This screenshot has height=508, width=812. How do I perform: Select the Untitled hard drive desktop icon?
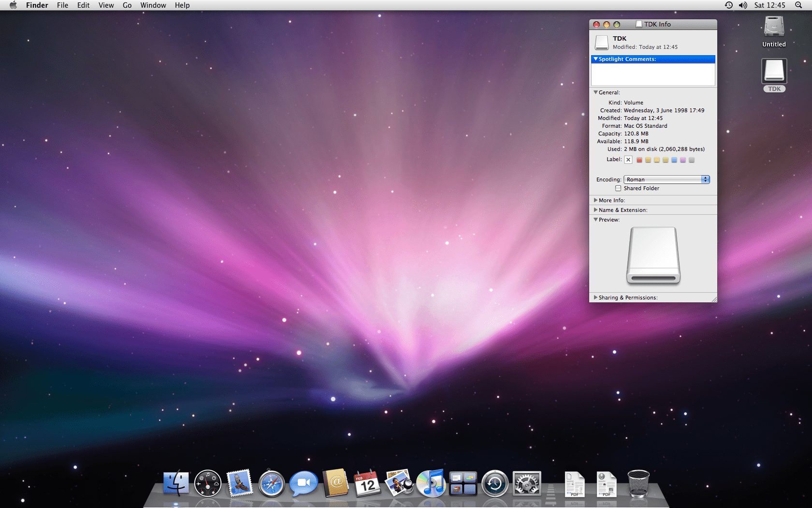point(774,27)
